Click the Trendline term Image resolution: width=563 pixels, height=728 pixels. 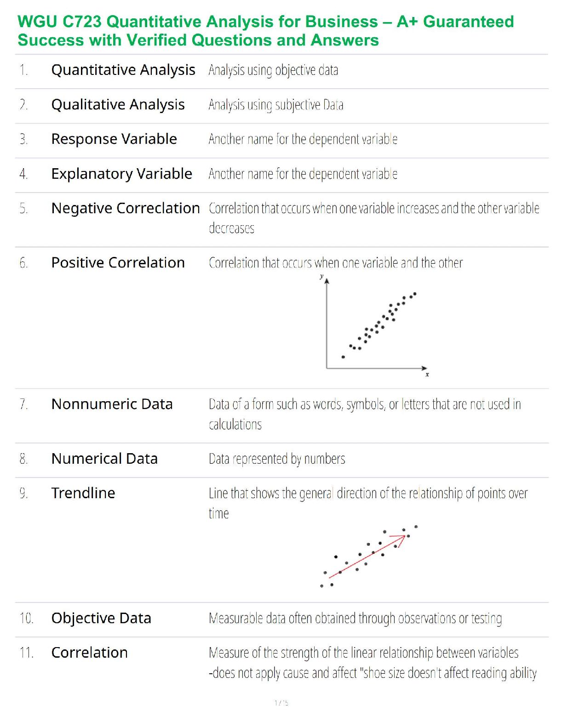[x=83, y=493]
